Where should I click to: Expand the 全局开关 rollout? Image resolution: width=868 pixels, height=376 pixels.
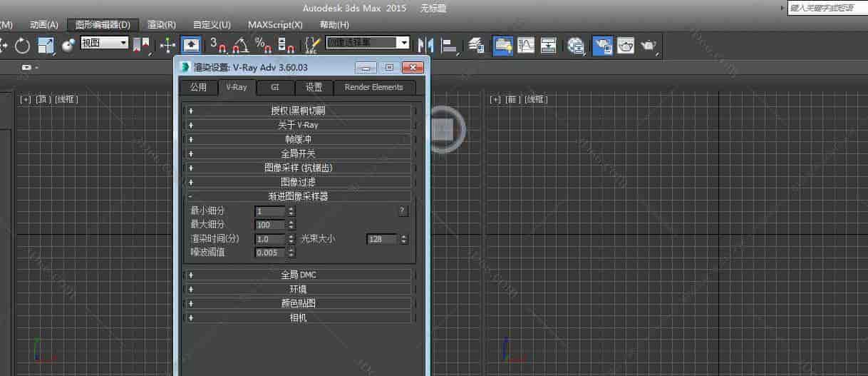coord(298,153)
